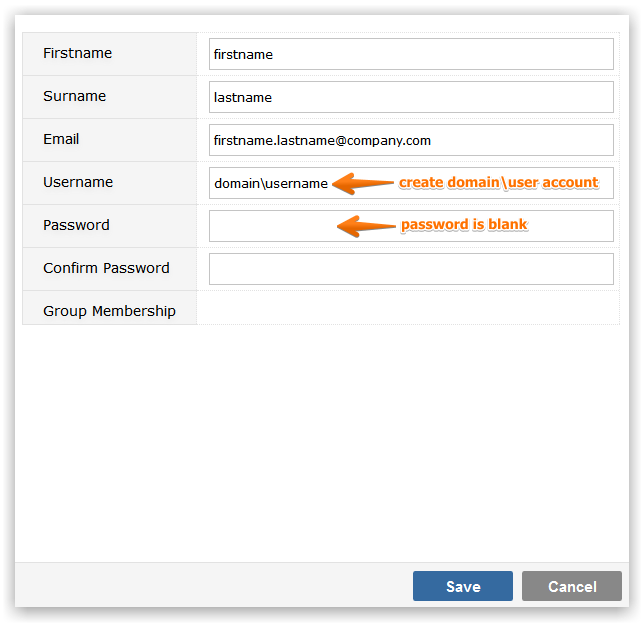644x627 pixels.
Task: Click the orange arrow pointing at domain\username
Action: click(363, 184)
